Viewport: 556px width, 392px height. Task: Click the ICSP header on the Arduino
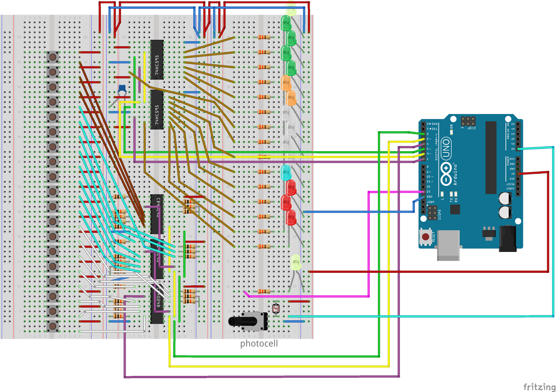pos(468,122)
